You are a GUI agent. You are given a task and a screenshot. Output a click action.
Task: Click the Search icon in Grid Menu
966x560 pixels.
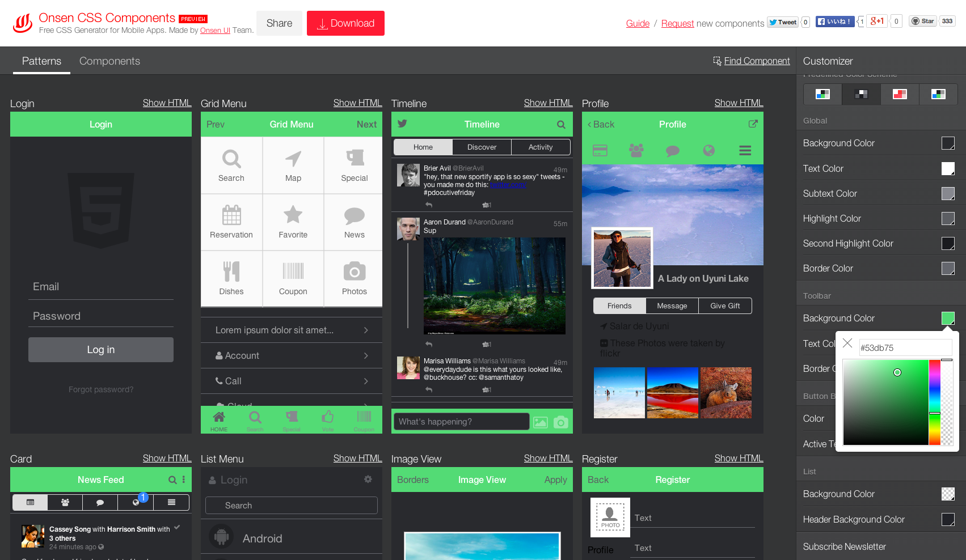click(231, 159)
